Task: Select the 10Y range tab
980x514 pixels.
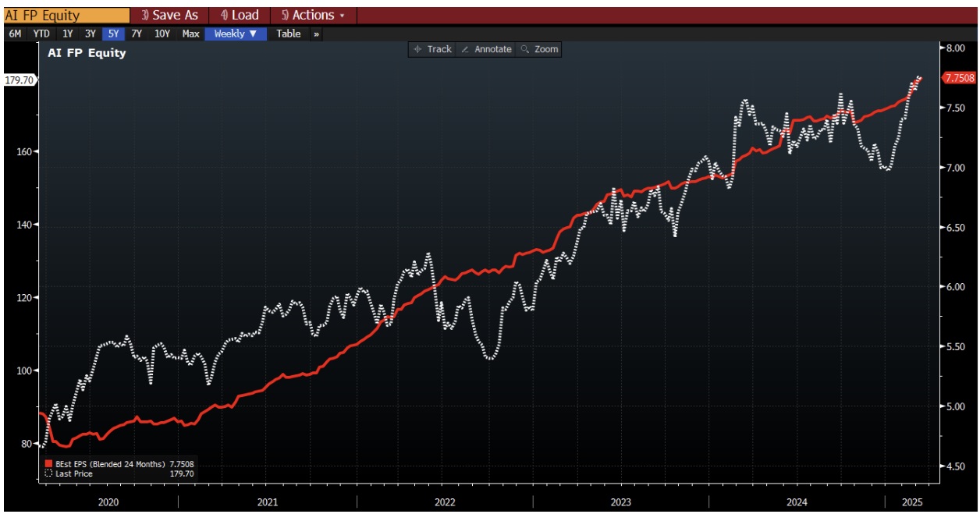Action: click(162, 34)
